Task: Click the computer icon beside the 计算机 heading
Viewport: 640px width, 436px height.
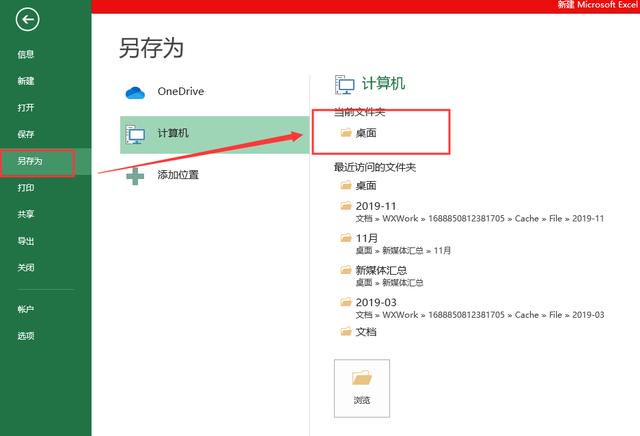Action: [344, 85]
